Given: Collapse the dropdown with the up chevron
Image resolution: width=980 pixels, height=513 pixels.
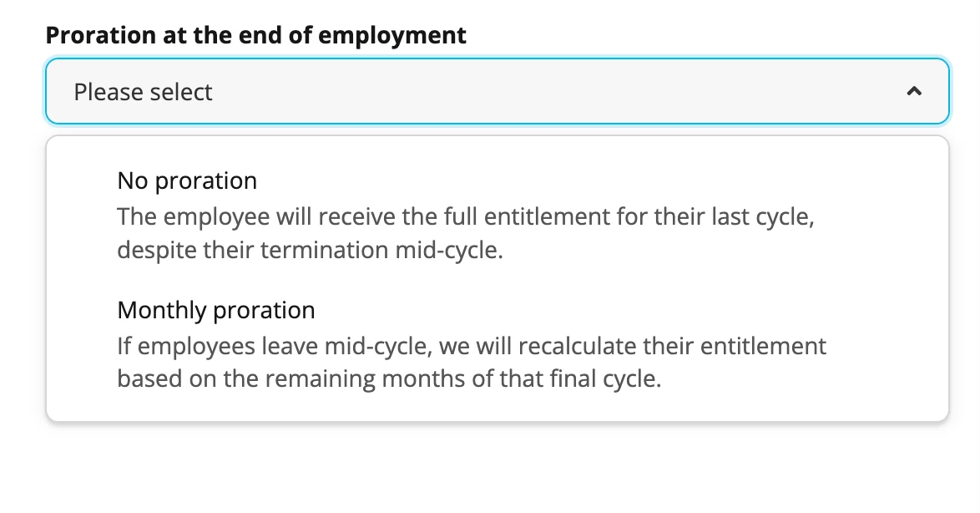Looking at the screenshot, I should click(x=914, y=91).
